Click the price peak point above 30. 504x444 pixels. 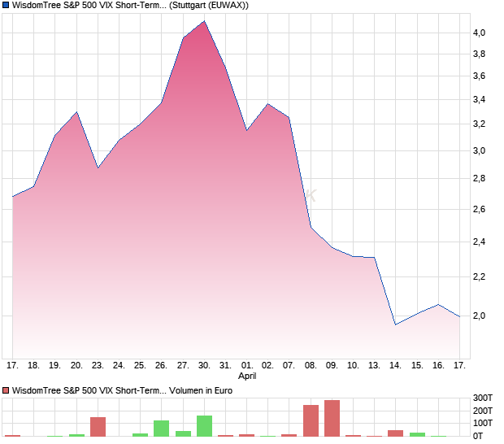pos(204,21)
